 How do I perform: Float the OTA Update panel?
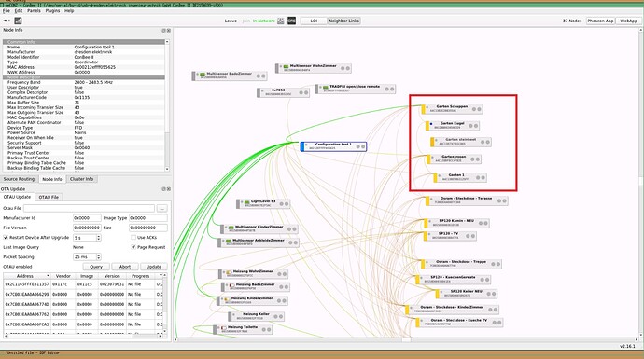point(164,189)
